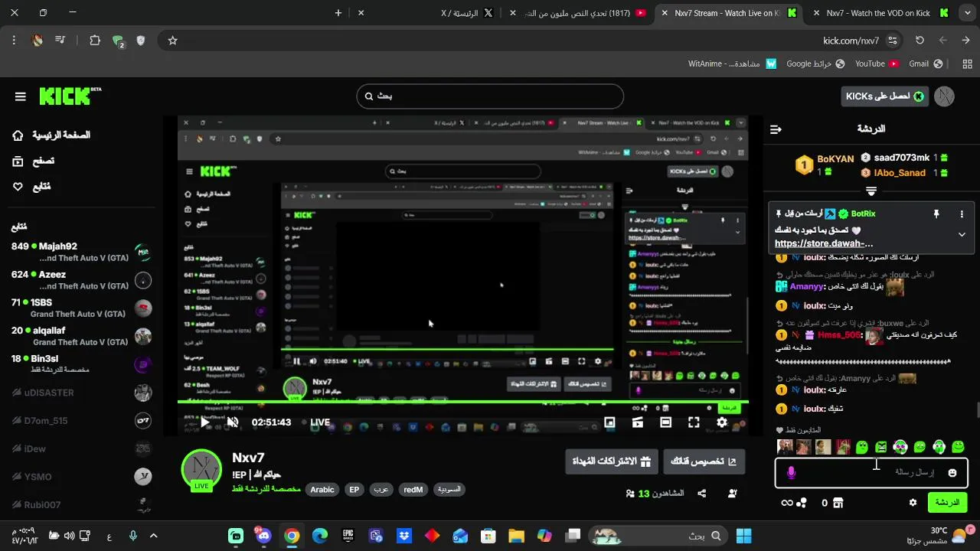Click the user icon beside share

click(x=733, y=494)
